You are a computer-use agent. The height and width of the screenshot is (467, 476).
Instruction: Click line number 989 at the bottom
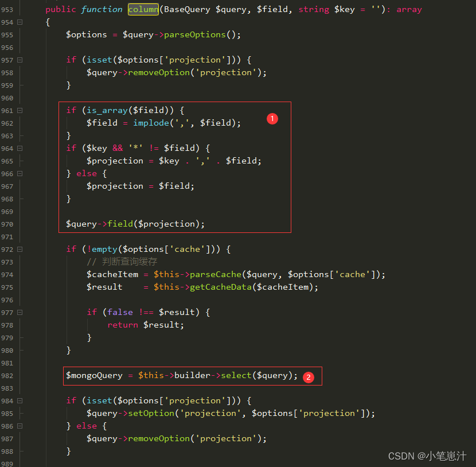click(x=6, y=463)
